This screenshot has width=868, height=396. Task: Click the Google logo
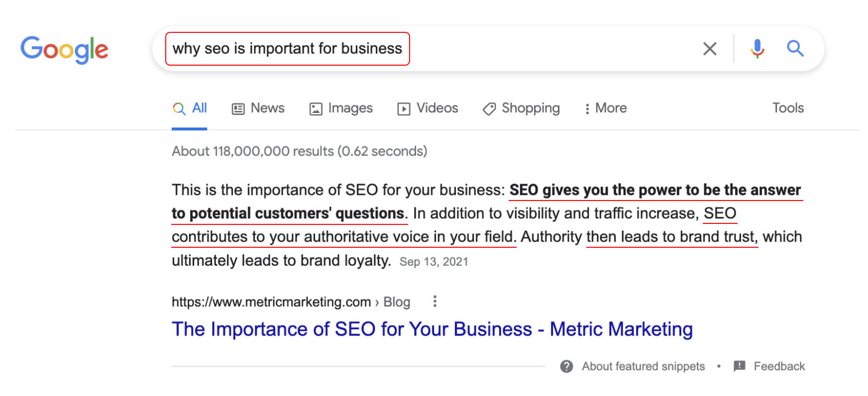point(64,49)
